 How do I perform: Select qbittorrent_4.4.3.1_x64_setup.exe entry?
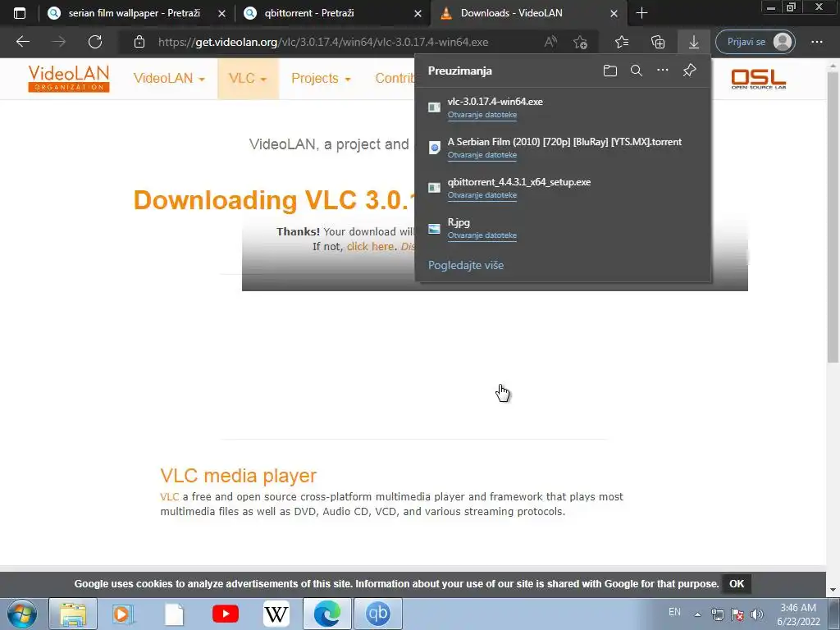[563, 188]
